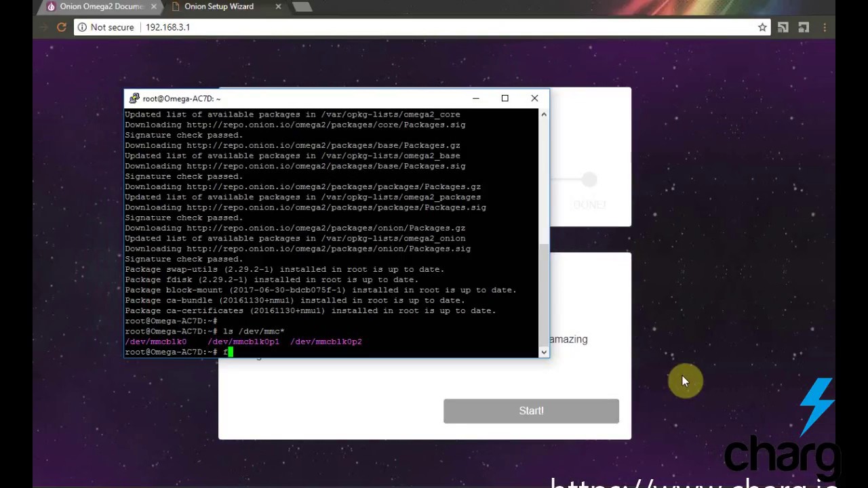Click the first extension icon beside the star
This screenshot has height=488, width=868.
pyautogui.click(x=783, y=27)
